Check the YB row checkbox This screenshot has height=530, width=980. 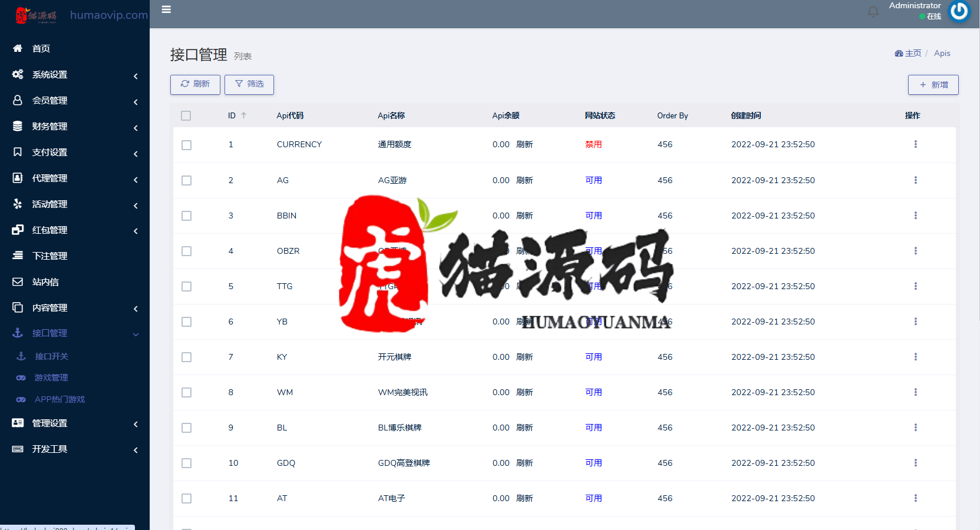187,322
